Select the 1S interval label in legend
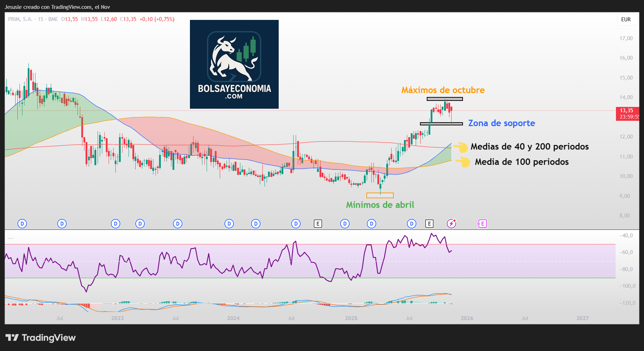Screen dimensions: 644x351 (40, 19)
